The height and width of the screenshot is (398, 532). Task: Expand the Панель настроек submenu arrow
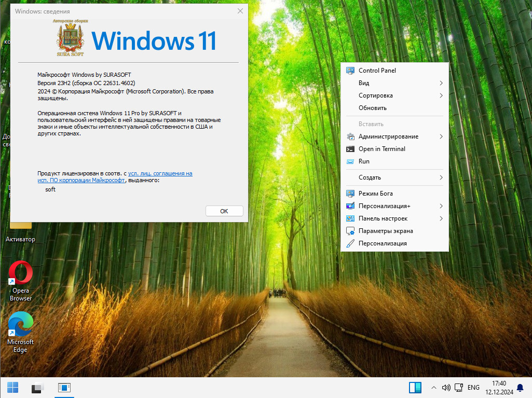tap(441, 218)
